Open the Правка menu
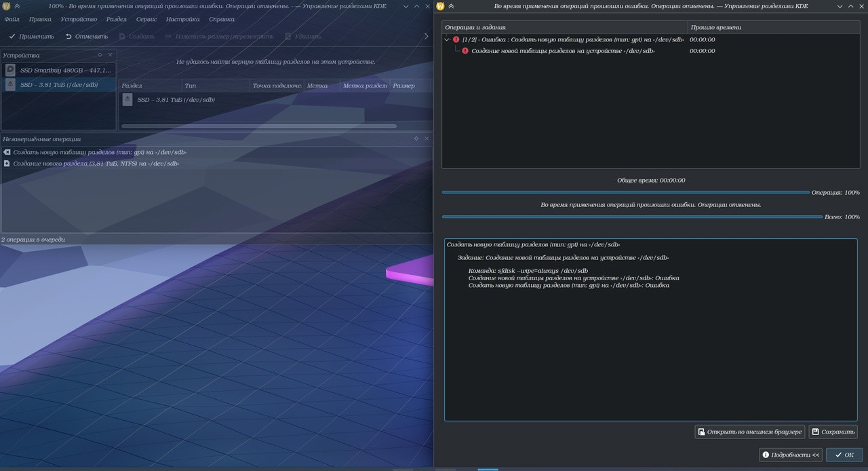The image size is (868, 471). (40, 19)
